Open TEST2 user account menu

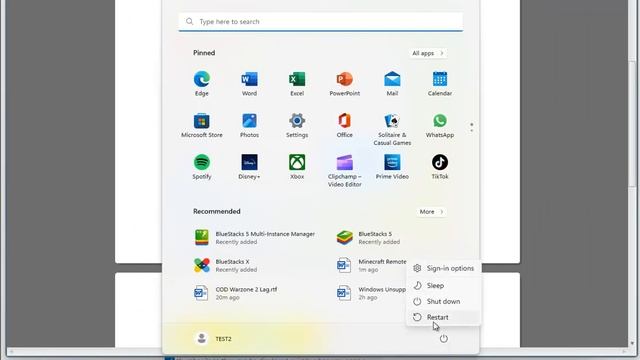click(213, 338)
